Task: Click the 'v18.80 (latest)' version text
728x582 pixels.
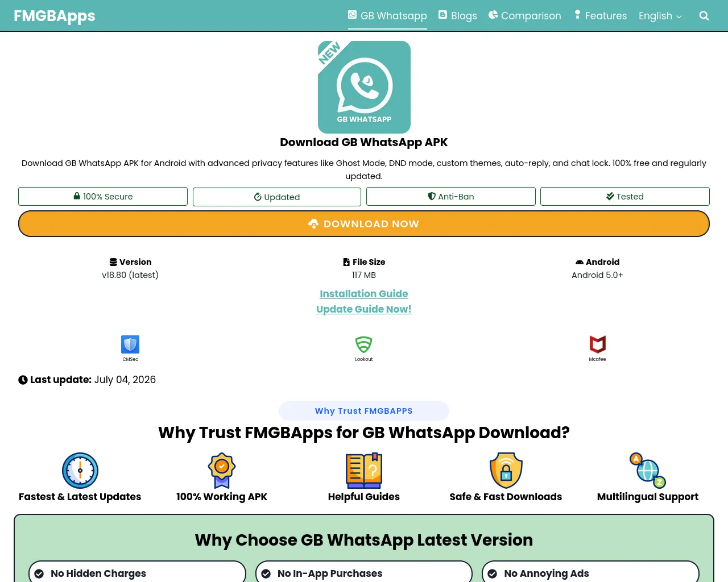Action: pyautogui.click(x=130, y=275)
